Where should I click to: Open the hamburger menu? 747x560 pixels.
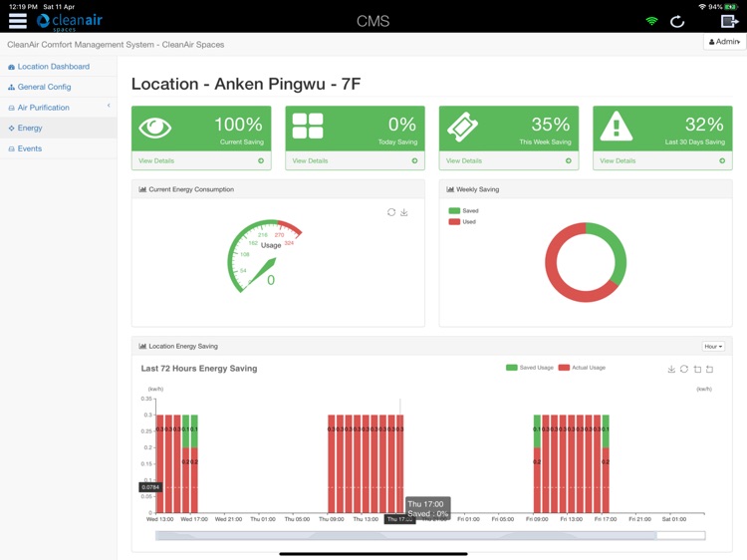18,21
